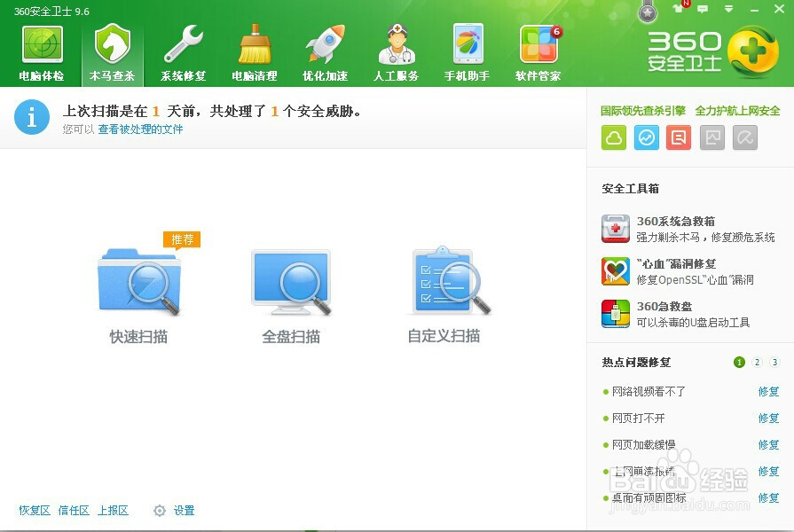Open "心血"漏洞修复 tool
The width and height of the screenshot is (794, 532).
(x=678, y=271)
